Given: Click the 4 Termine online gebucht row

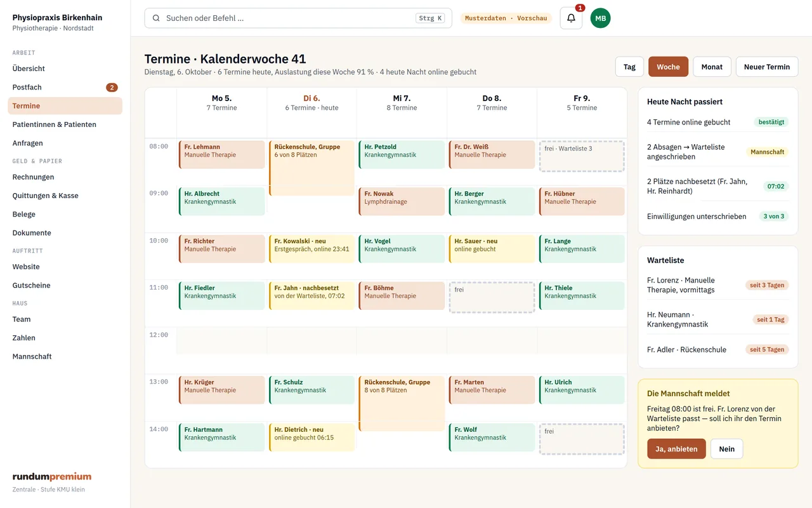Looking at the screenshot, I should (x=718, y=122).
